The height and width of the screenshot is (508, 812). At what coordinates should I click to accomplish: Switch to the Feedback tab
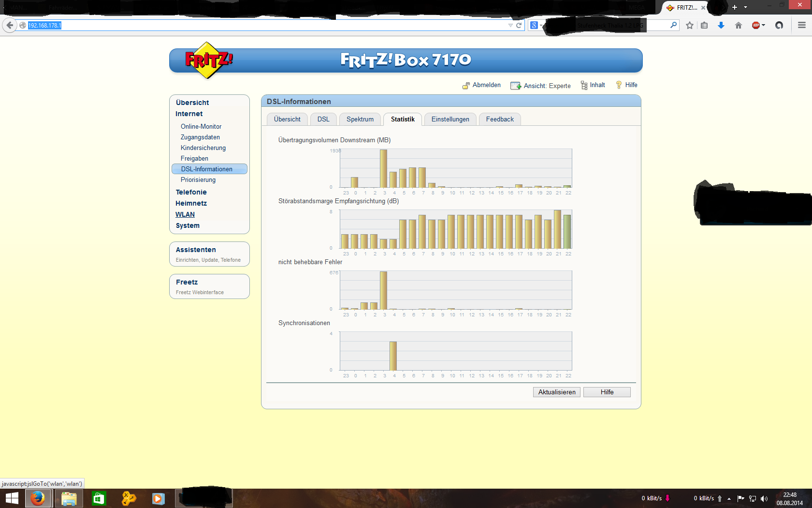coord(500,119)
